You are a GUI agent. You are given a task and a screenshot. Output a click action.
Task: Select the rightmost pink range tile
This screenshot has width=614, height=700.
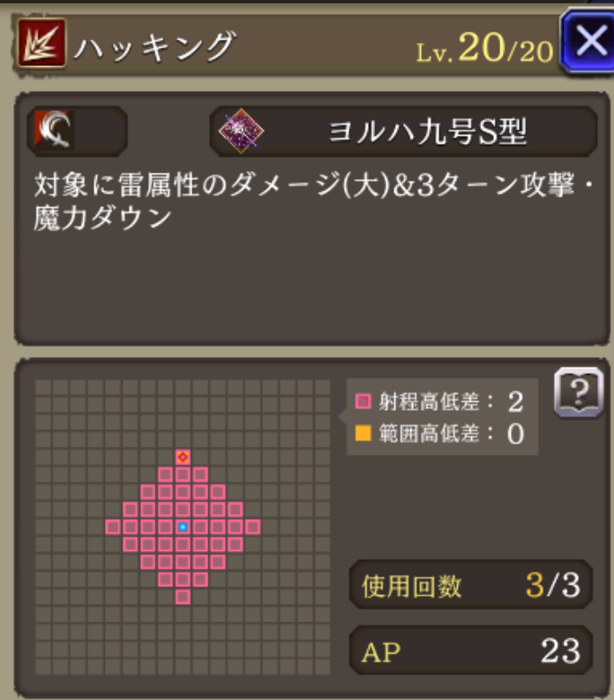coord(253,527)
